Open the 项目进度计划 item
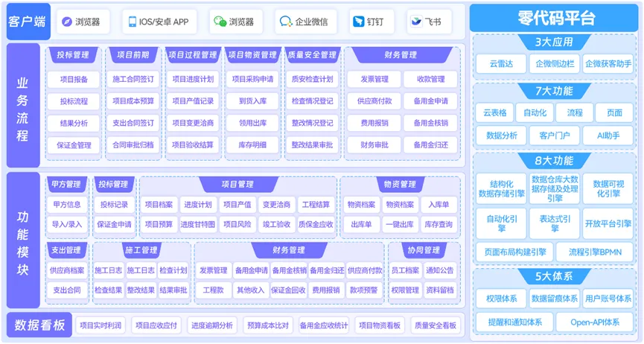 pos(193,80)
